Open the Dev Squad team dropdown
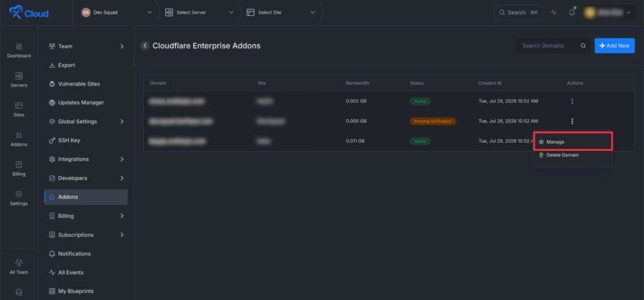This screenshot has height=300, width=644. (x=117, y=13)
